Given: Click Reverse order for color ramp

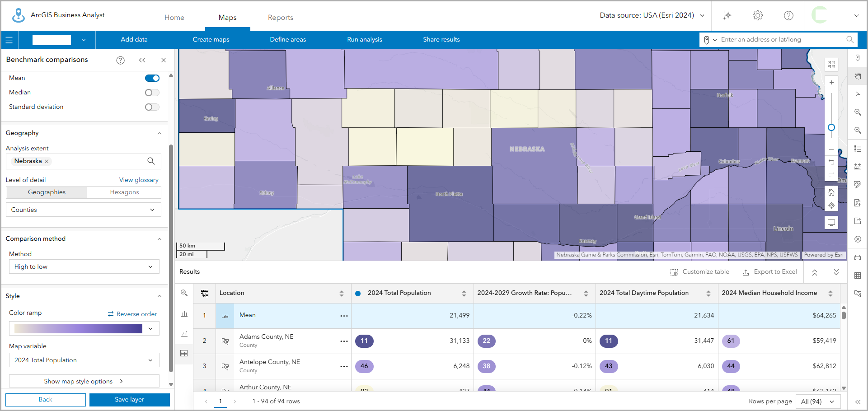Looking at the screenshot, I should click(x=132, y=314).
